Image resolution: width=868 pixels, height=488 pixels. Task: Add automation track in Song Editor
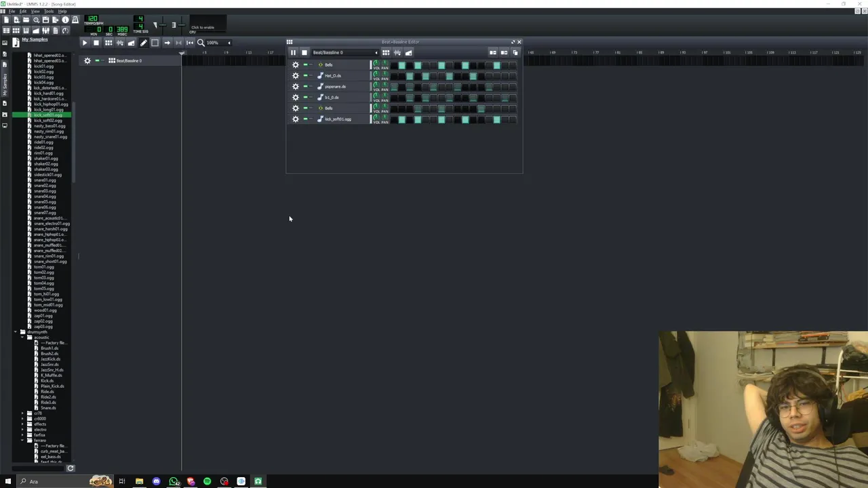[132, 43]
